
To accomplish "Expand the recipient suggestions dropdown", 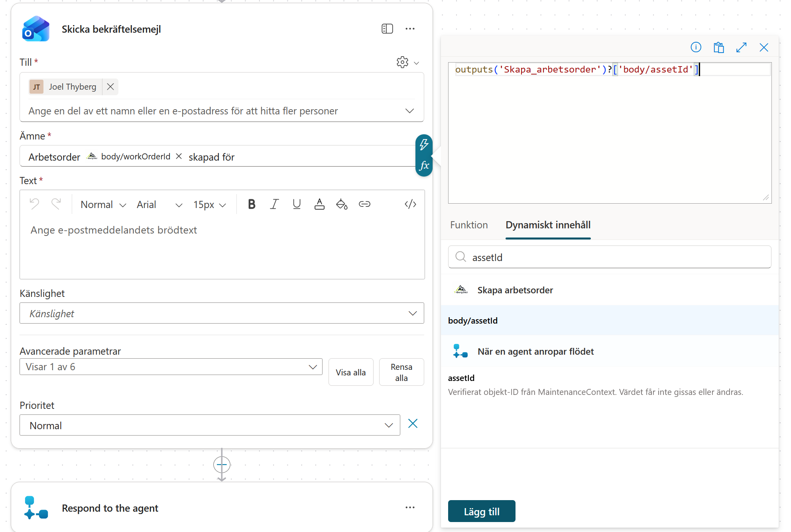I will tap(409, 111).
